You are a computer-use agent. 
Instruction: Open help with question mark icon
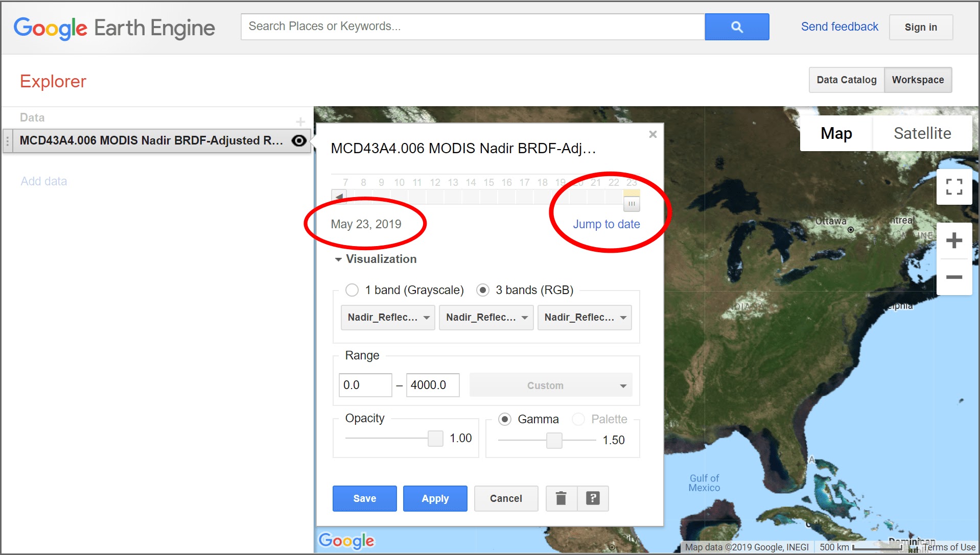coord(593,498)
